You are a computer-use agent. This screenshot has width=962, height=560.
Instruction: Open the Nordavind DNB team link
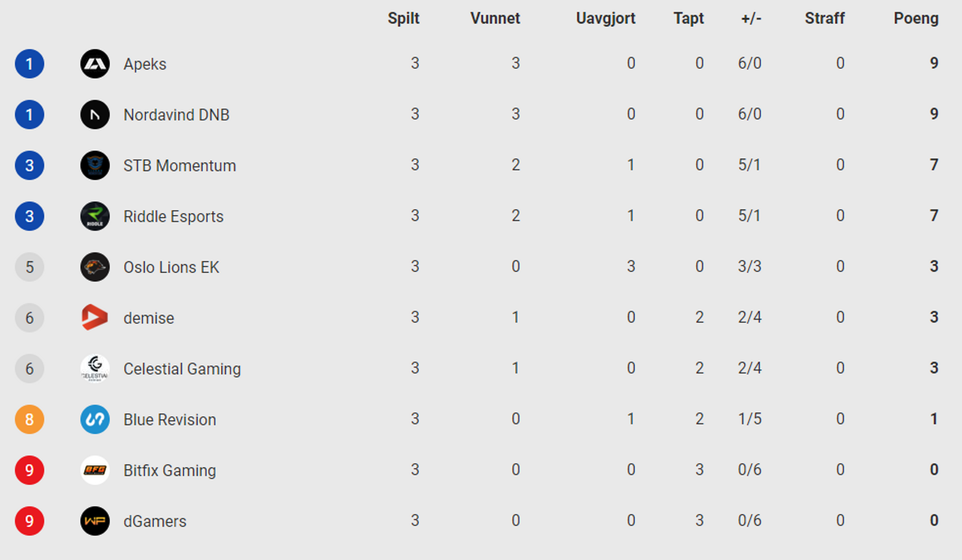coord(177,115)
